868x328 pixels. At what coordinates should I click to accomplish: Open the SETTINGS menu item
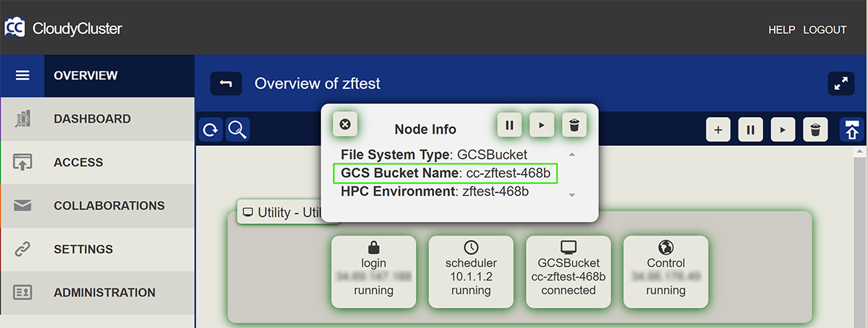pyautogui.click(x=97, y=249)
